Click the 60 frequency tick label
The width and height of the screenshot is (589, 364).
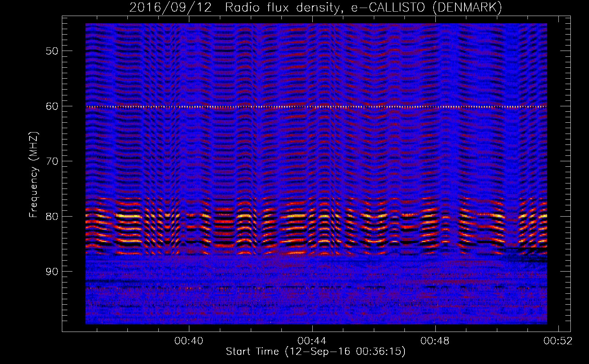click(x=52, y=106)
